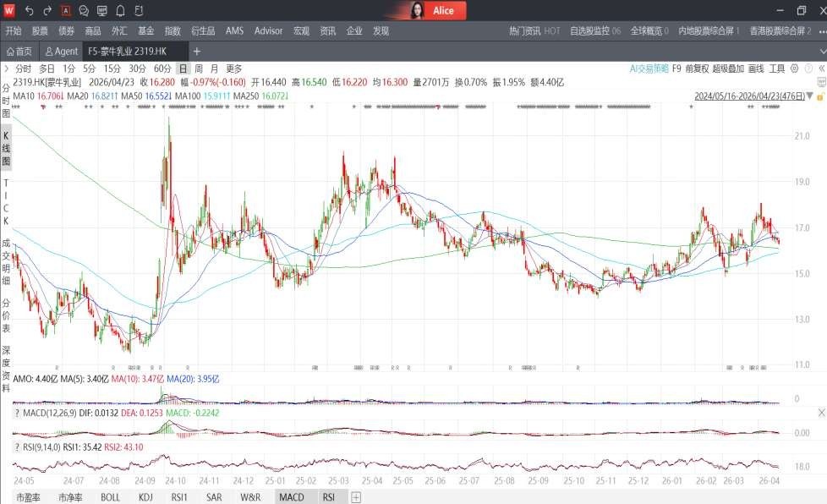Open the 股票 menu
The width and height of the screenshot is (827, 504).
40,31
